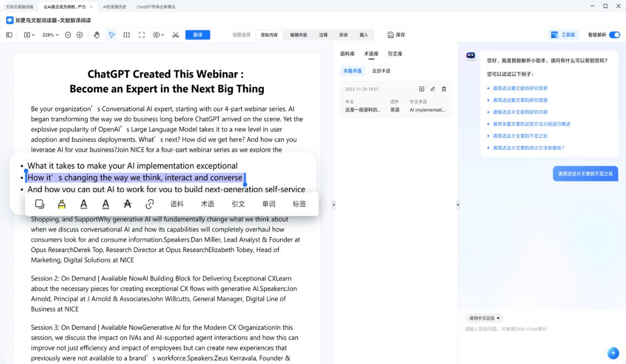Switch to the ChatGPT市场占有情况 tab

156,7
